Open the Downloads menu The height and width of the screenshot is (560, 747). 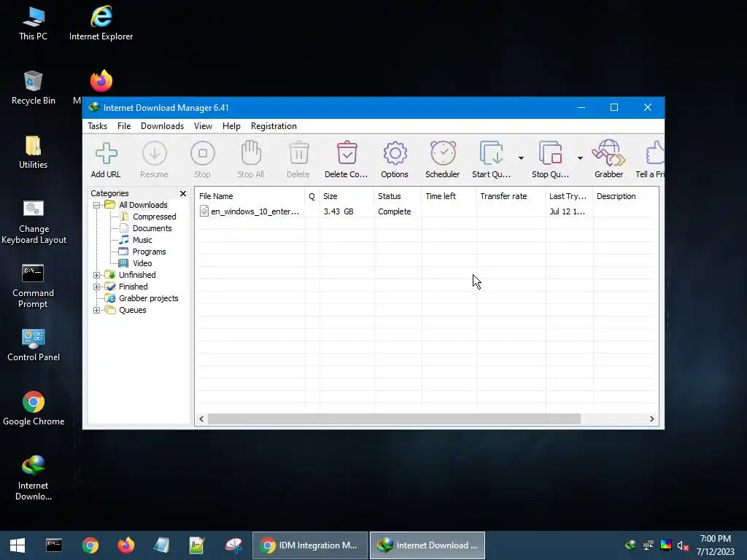coord(162,126)
